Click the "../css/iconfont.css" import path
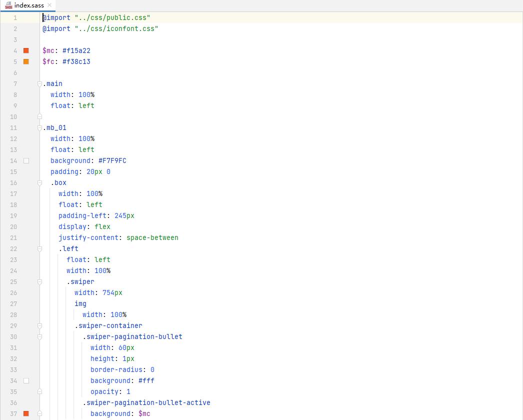The width and height of the screenshot is (523, 420). tap(116, 28)
